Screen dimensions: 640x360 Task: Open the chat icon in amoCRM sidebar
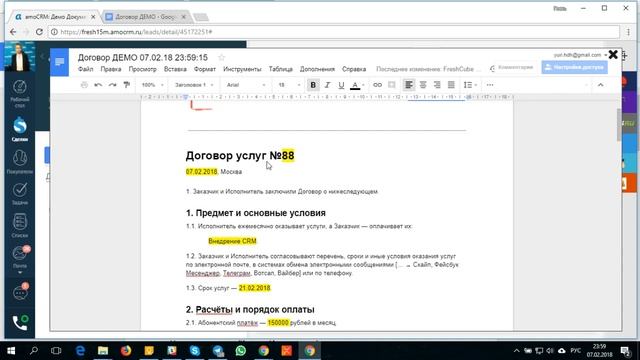click(20, 292)
